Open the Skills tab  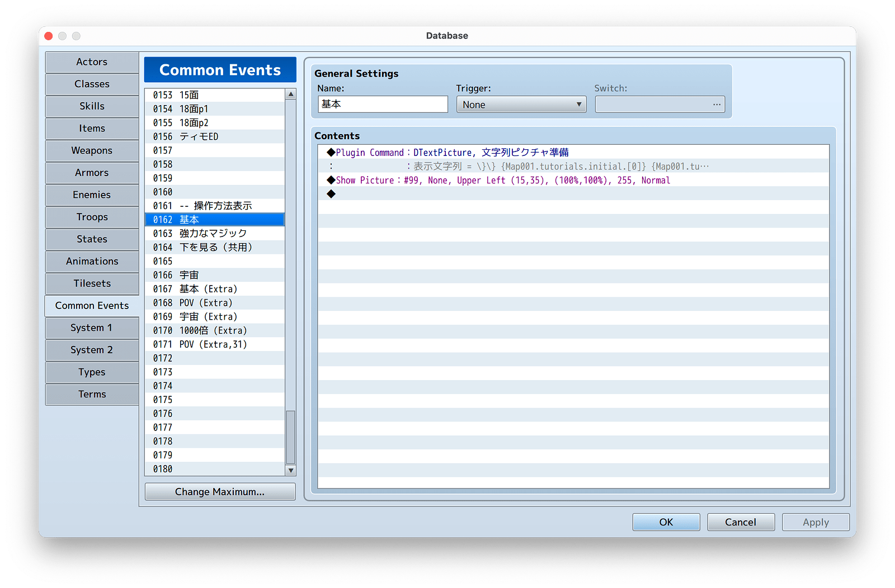(x=92, y=106)
